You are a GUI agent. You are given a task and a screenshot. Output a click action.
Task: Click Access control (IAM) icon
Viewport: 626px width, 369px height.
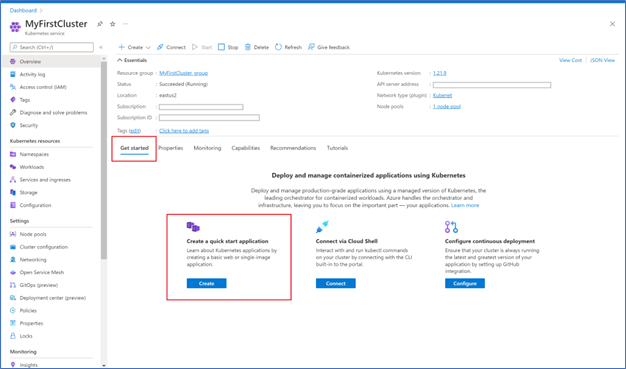pos(13,87)
